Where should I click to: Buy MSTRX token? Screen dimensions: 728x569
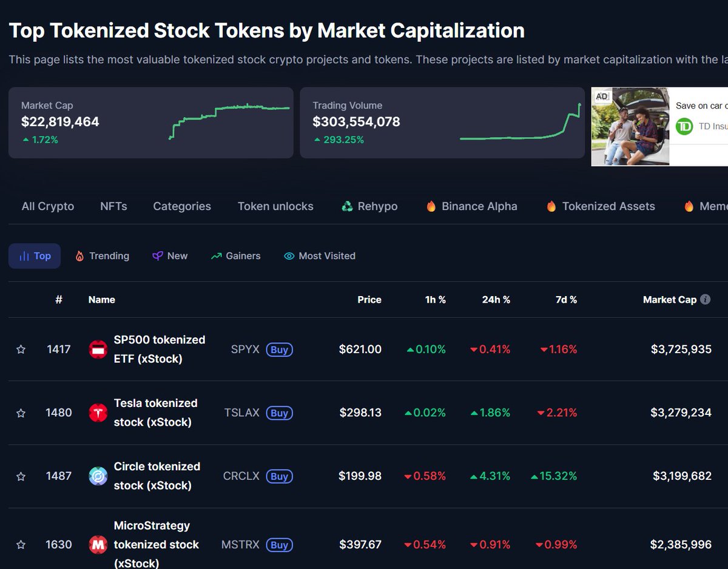click(279, 545)
